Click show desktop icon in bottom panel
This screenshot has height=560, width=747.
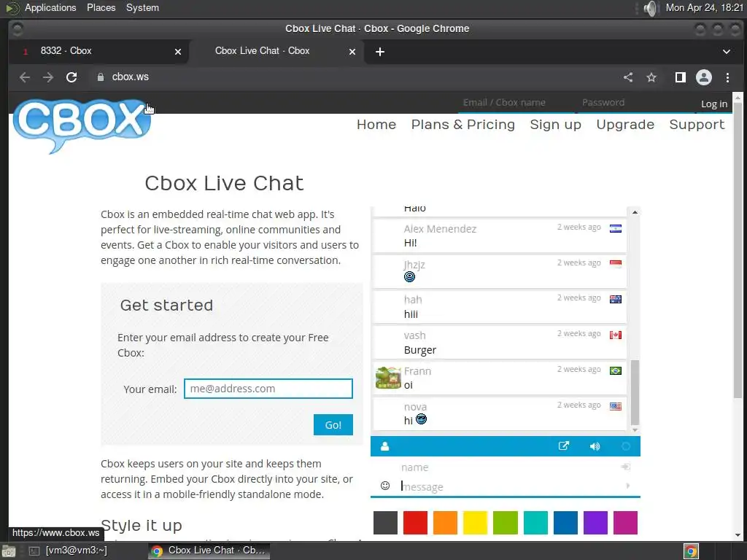(8, 551)
